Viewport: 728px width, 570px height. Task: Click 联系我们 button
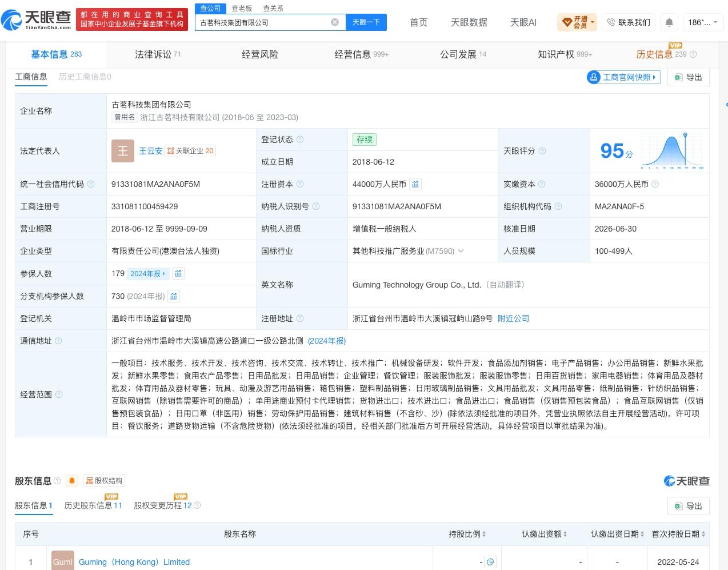[629, 22]
